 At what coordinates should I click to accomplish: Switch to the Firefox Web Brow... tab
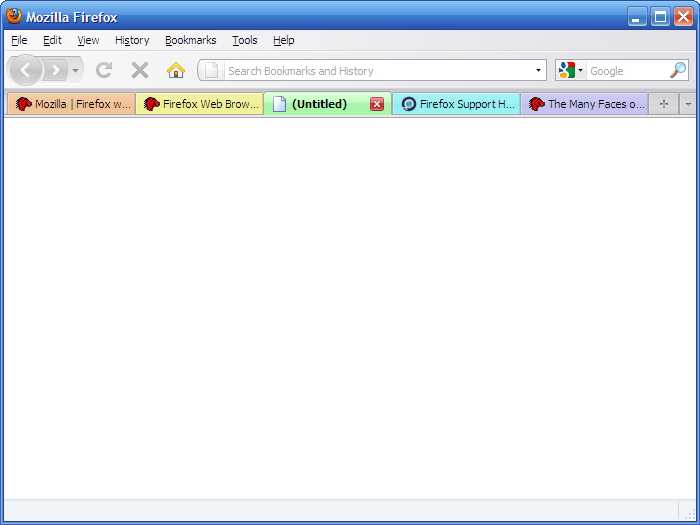click(200, 104)
